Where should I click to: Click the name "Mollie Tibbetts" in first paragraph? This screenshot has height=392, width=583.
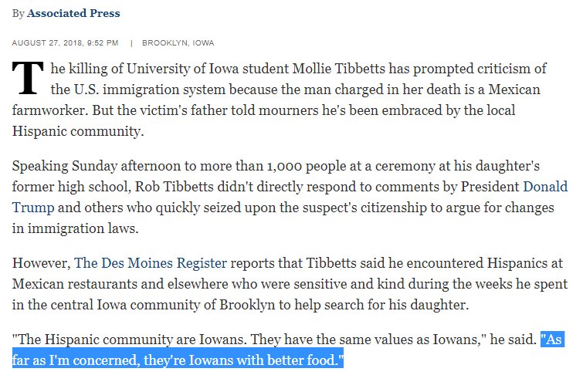tap(338, 69)
